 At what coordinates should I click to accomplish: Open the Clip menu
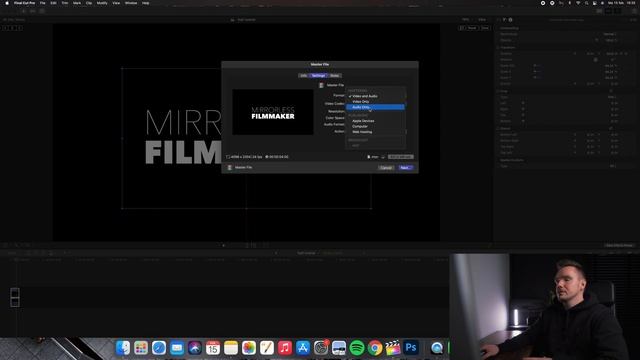tap(89, 3)
